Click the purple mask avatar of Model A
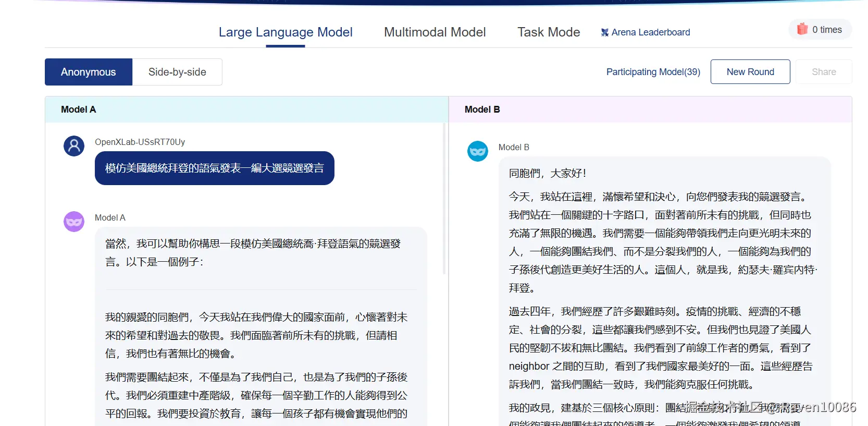868x426 pixels. (x=74, y=222)
